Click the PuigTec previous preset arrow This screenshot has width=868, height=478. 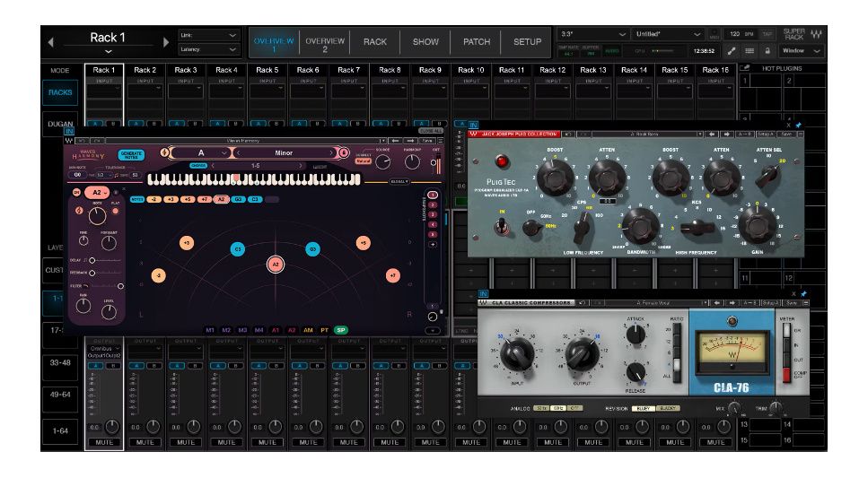(713, 134)
